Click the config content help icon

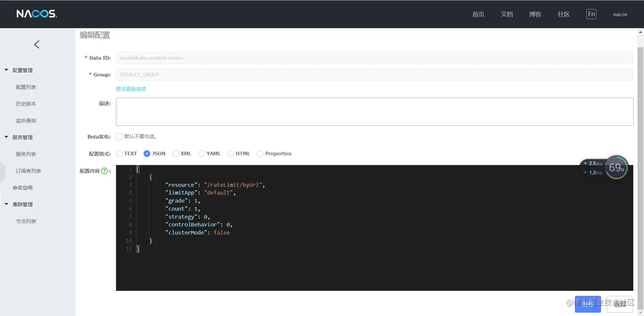point(104,171)
